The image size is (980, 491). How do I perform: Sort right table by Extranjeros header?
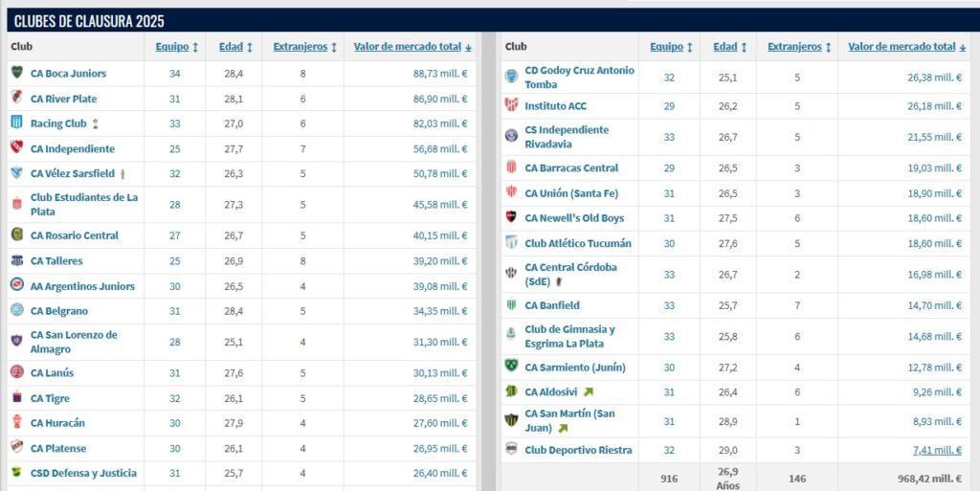click(799, 47)
